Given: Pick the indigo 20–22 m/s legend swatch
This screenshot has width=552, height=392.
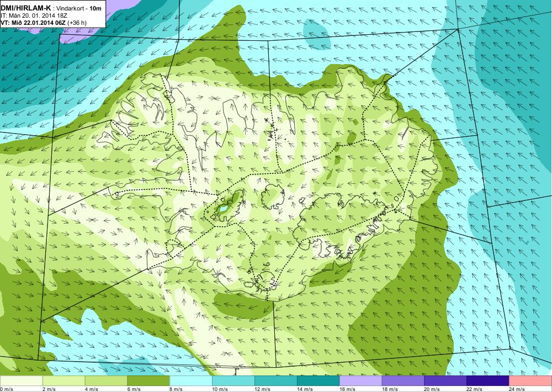Looking at the screenshot, I should (x=445, y=381).
